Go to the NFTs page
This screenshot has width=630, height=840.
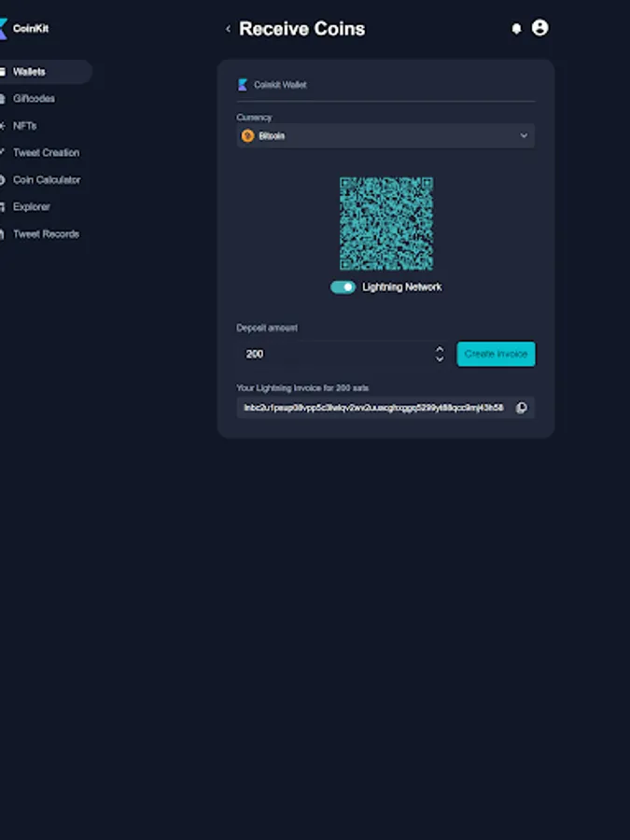pos(24,126)
